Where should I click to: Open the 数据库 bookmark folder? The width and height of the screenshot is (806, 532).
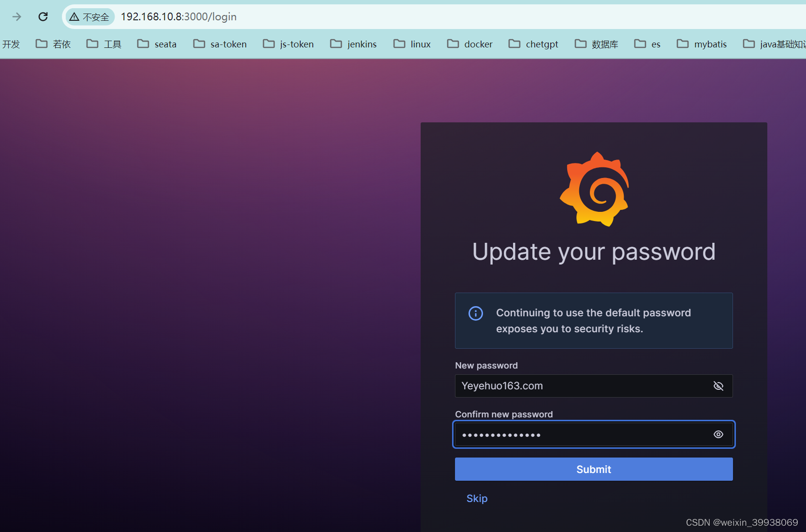click(596, 44)
